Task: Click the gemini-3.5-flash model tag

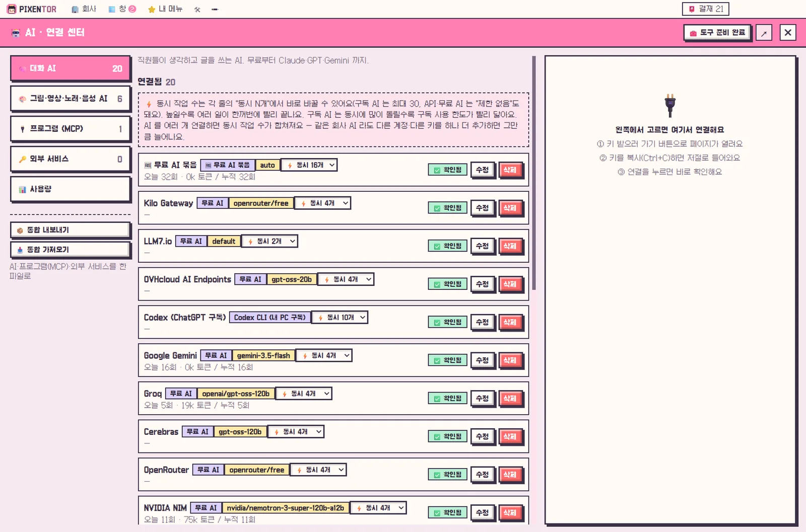Action: (263, 356)
